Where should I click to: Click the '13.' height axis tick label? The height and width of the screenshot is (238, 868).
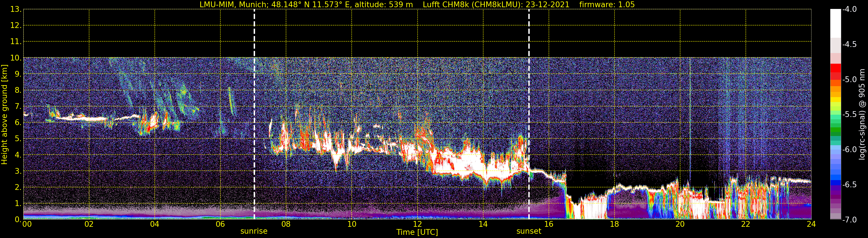(x=16, y=10)
